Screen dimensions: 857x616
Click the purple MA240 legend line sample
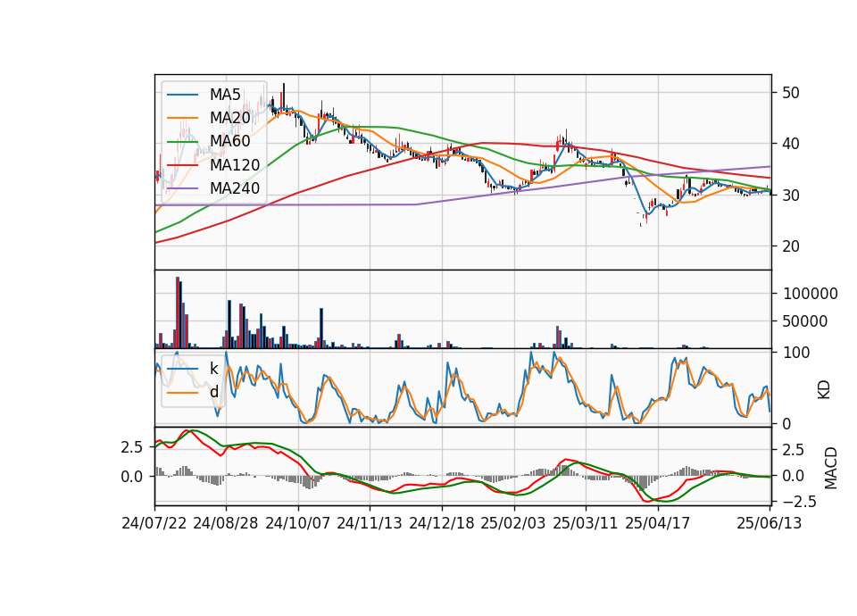click(182, 188)
